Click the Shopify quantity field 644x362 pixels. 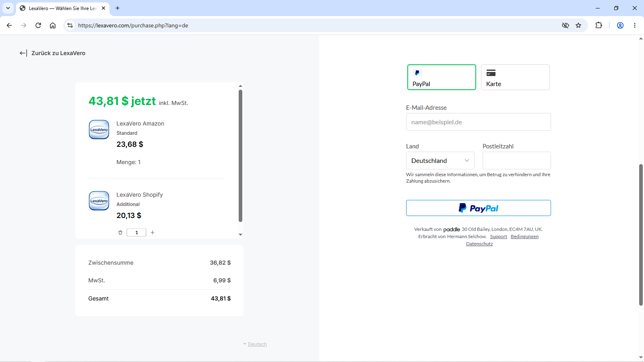tap(136, 232)
